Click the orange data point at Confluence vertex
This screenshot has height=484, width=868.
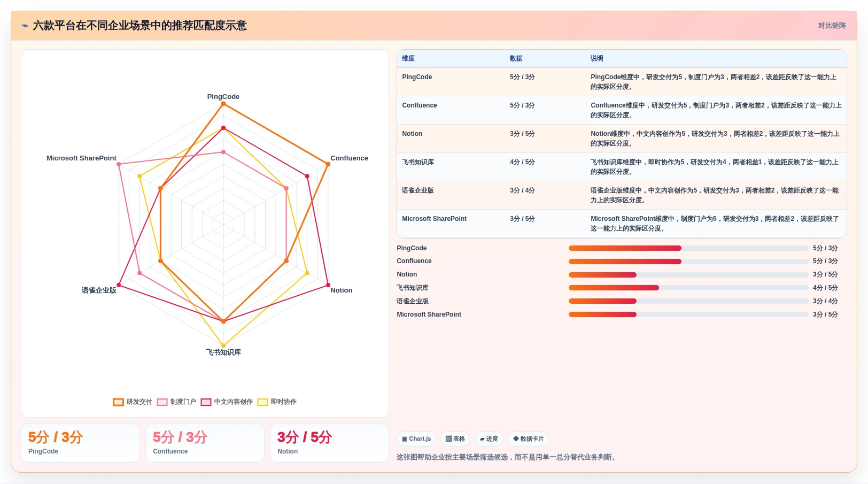(x=328, y=164)
